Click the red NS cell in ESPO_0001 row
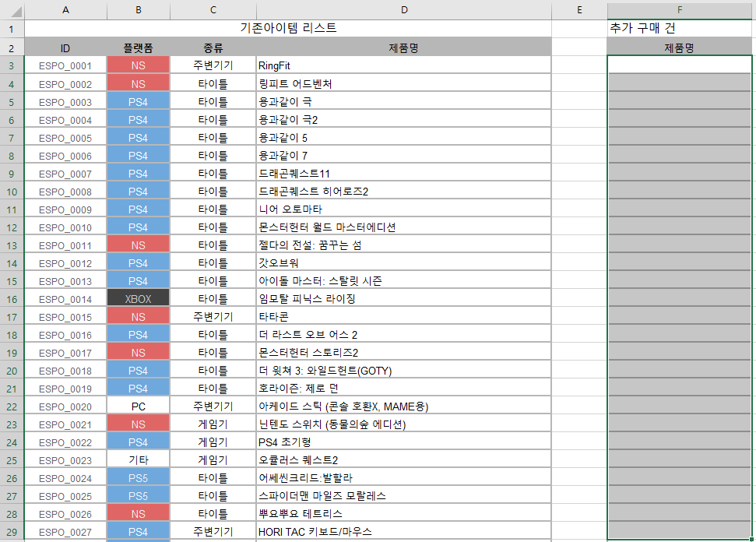The image size is (756, 542). tap(139, 65)
